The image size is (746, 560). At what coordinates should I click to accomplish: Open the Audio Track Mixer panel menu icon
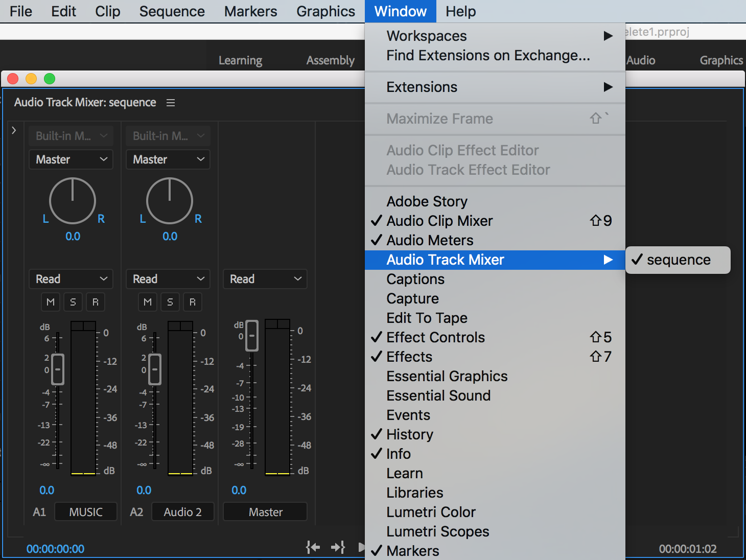171,103
